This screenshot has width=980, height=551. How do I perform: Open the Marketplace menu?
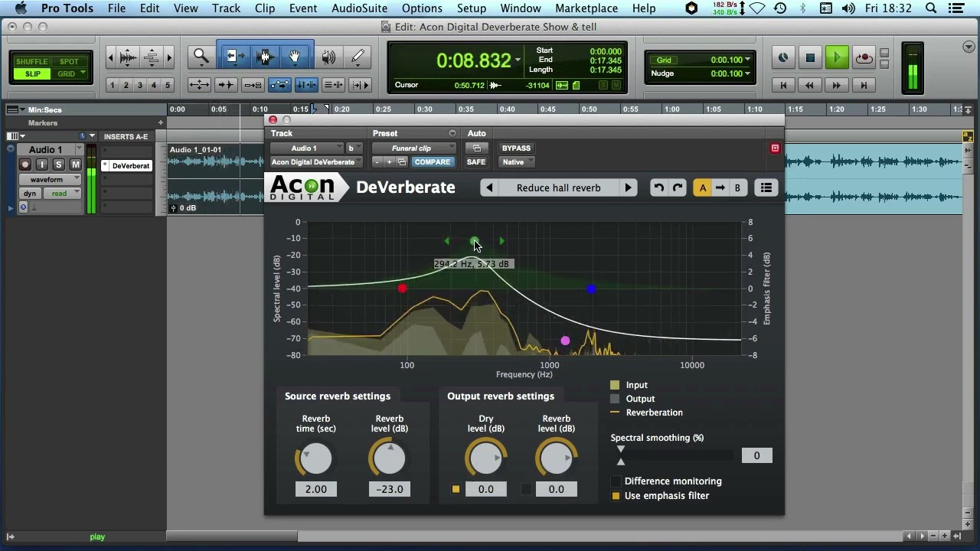tap(586, 8)
